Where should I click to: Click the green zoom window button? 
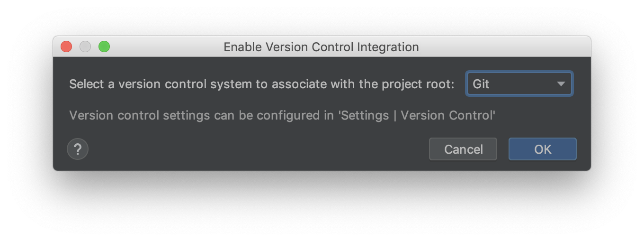104,46
